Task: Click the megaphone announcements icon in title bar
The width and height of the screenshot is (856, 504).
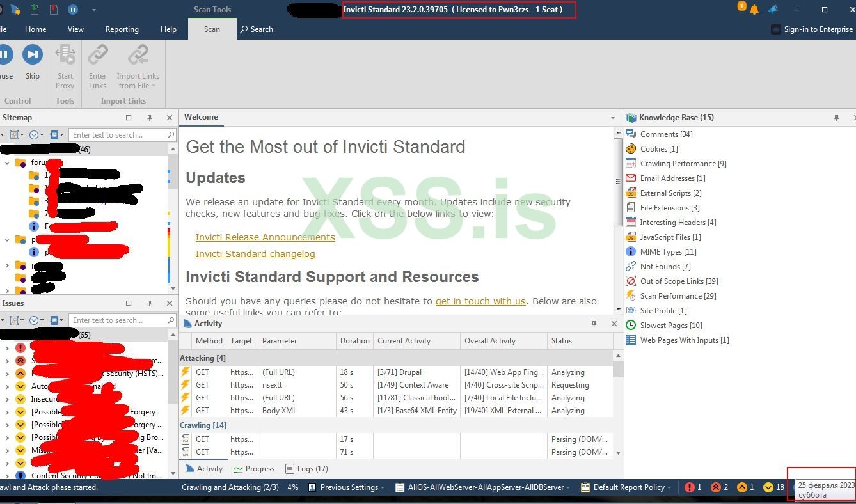Action: coord(773,10)
